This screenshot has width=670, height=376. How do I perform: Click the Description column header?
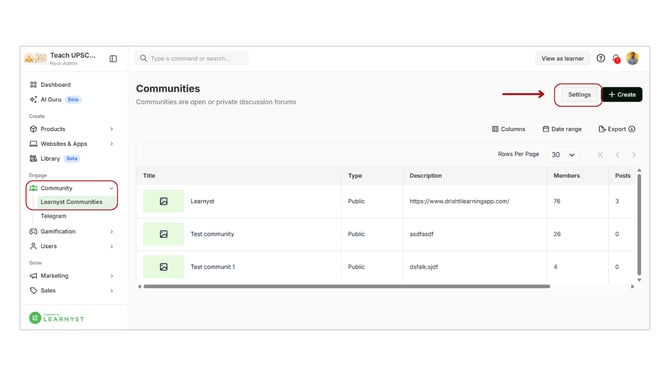(x=426, y=176)
